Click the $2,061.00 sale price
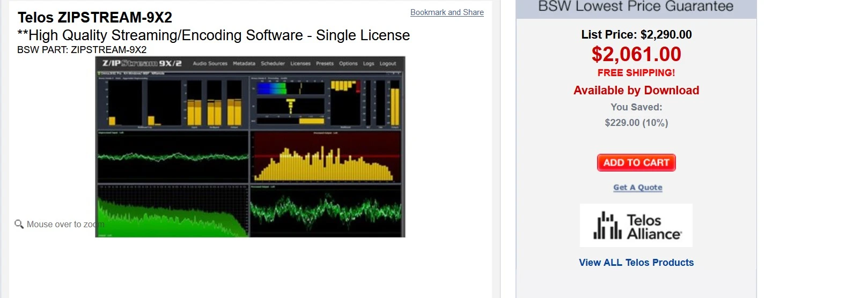 (636, 54)
